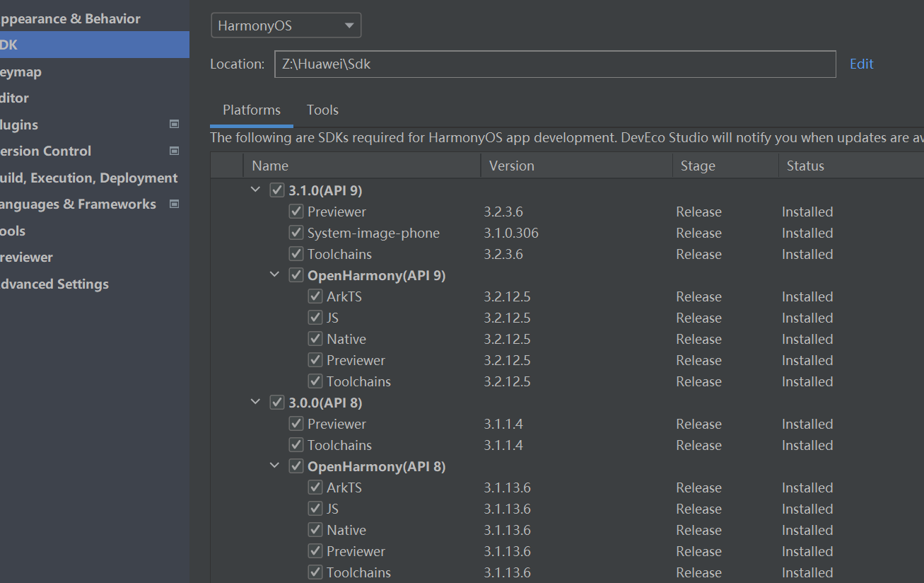Select Previewer 3.2.3.6 row

coord(567,212)
